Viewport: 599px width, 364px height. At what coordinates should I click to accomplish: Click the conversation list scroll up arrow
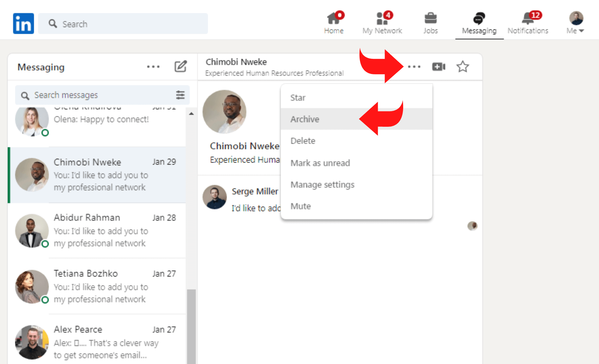(x=191, y=114)
